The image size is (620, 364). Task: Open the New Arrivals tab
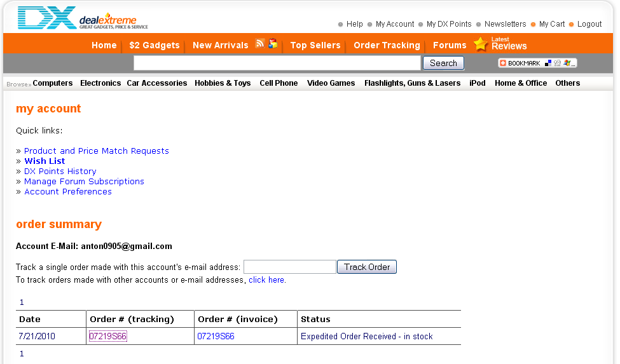tap(220, 45)
